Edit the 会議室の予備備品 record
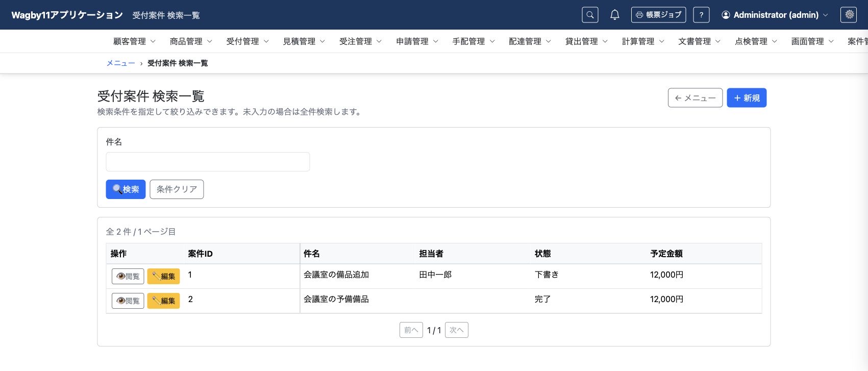This screenshot has width=868, height=371. [163, 301]
